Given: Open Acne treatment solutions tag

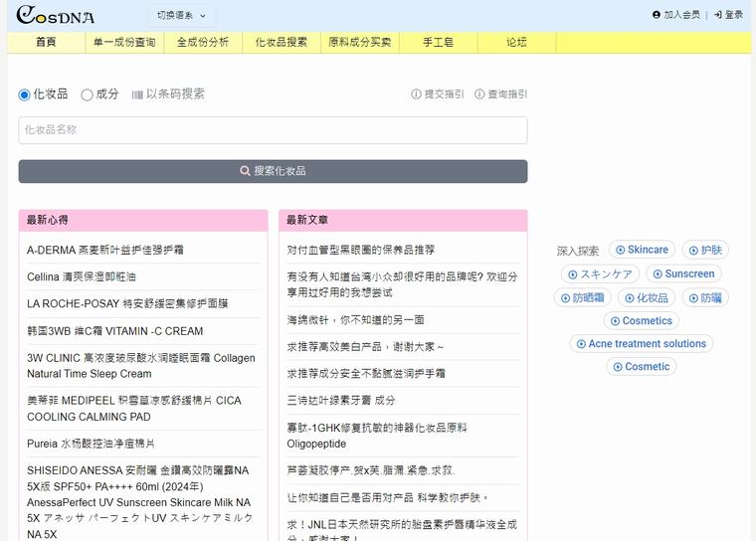Looking at the screenshot, I should [641, 344].
